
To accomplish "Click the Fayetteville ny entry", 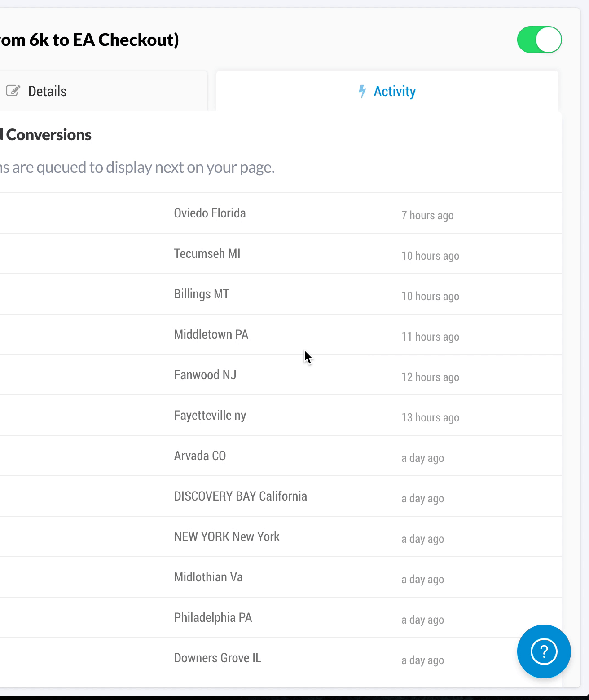I will click(x=210, y=415).
